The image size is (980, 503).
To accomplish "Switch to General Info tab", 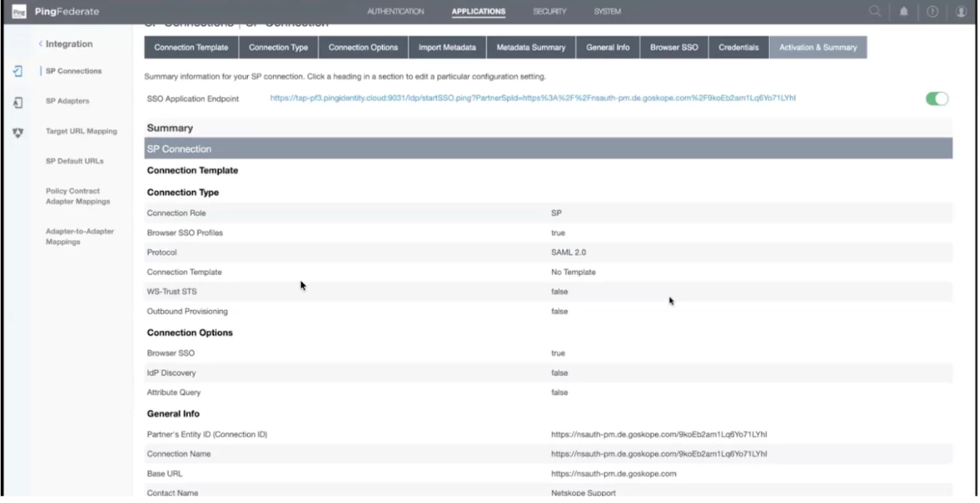I will [x=608, y=48].
